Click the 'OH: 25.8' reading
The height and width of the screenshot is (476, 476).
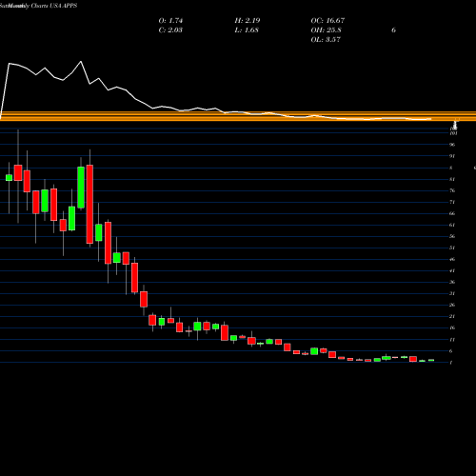(x=326, y=30)
